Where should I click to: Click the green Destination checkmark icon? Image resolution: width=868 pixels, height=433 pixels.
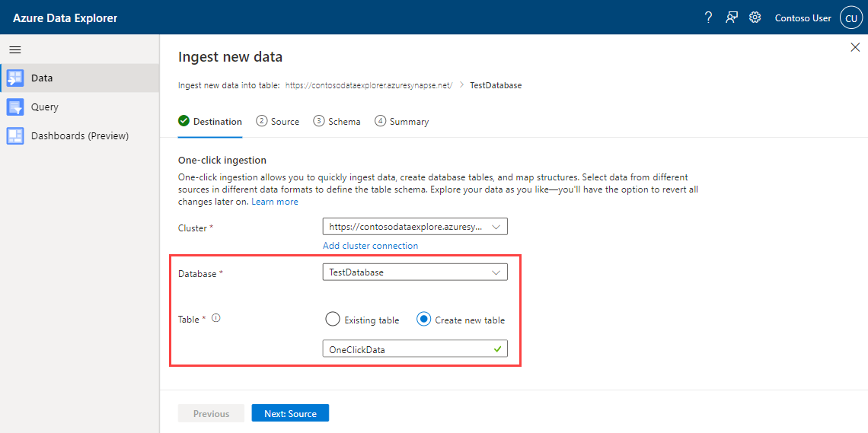(x=183, y=121)
